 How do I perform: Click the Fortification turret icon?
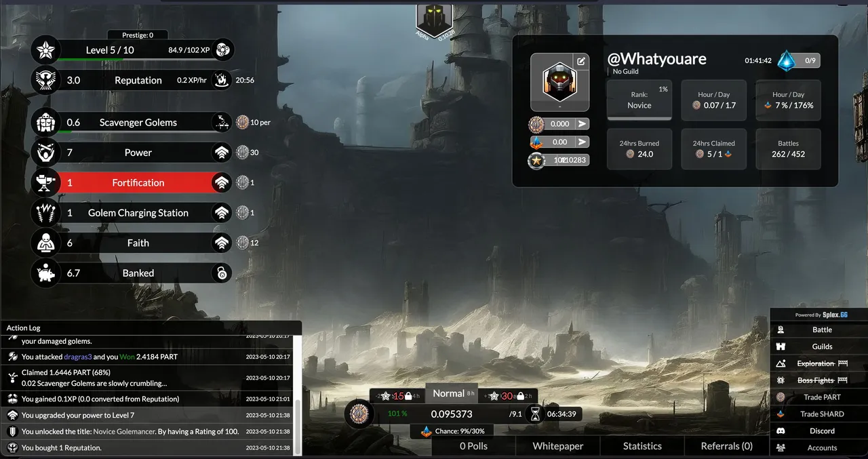tap(46, 182)
